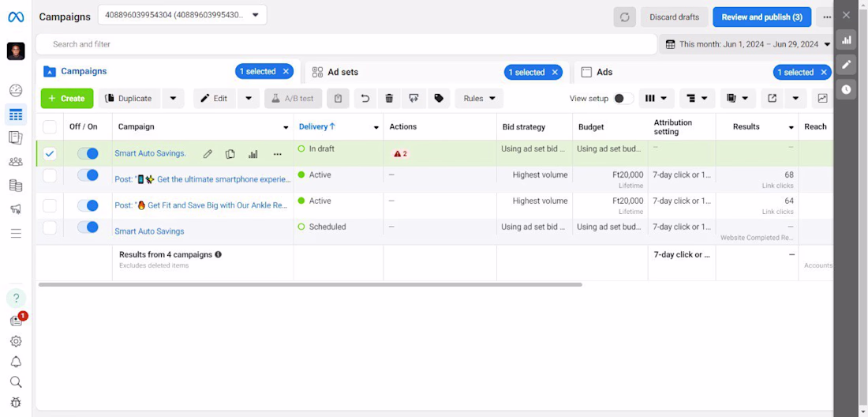Screen dimensions: 868x417
Task: Click the user profile avatar
Action: [16, 51]
